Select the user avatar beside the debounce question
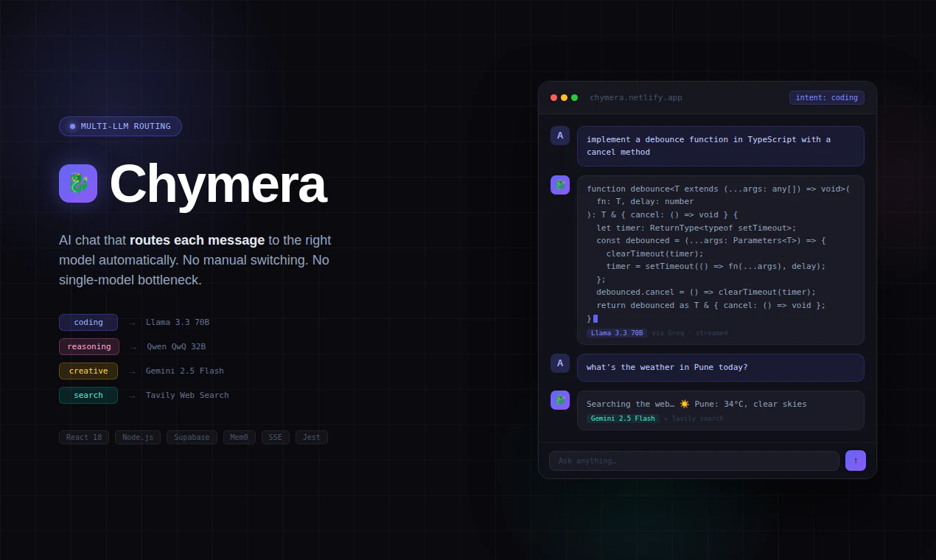This screenshot has height=560, width=936. pyautogui.click(x=560, y=136)
